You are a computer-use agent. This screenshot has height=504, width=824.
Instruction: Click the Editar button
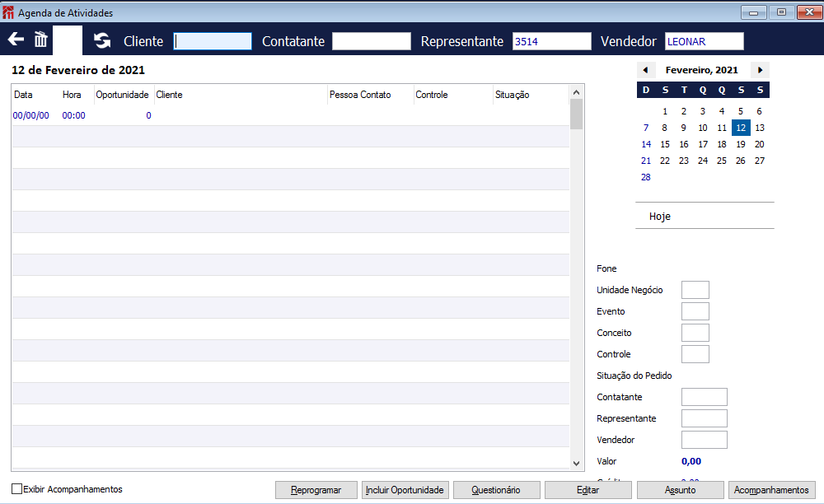pos(588,490)
